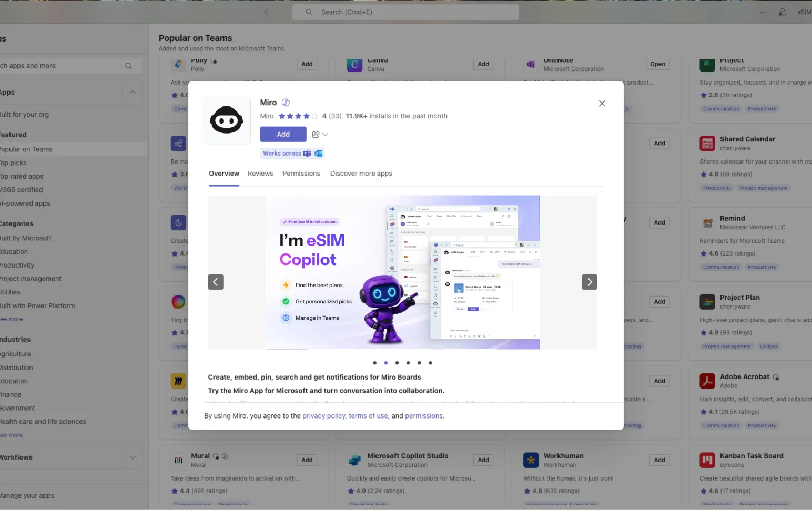The height and width of the screenshot is (510, 812).
Task: Open Health care and life sciences
Action: tap(43, 422)
